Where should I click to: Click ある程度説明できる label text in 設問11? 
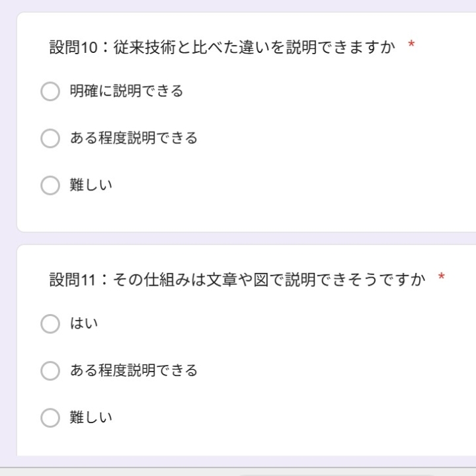point(134,371)
